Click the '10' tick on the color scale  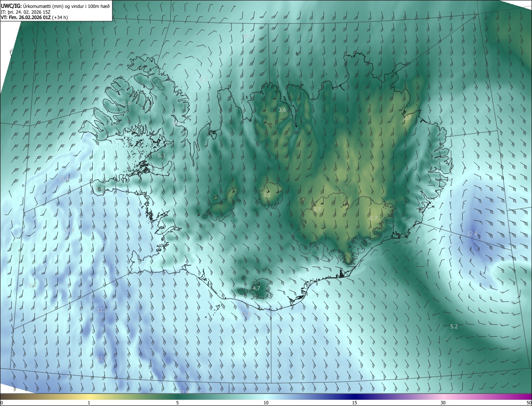266,403
